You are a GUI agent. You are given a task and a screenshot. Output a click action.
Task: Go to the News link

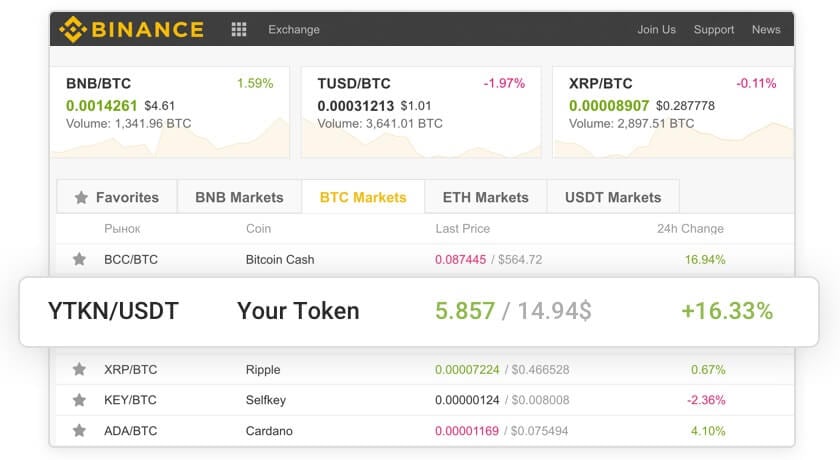coord(766,29)
